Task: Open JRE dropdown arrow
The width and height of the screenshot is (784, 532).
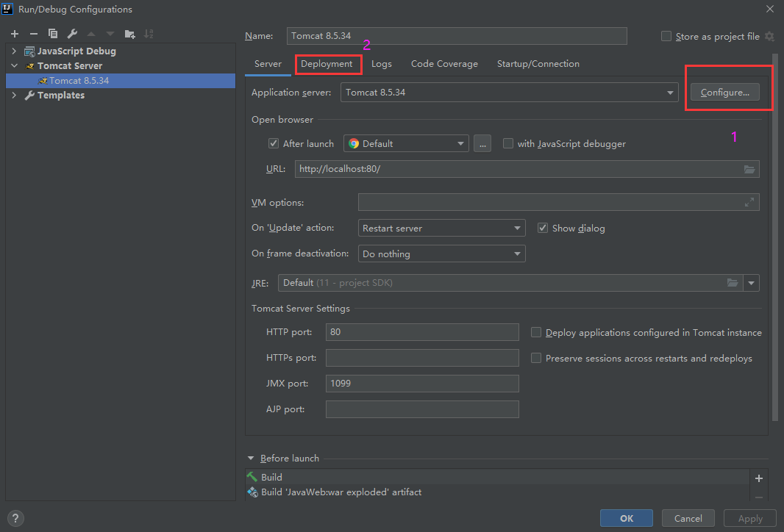Action: point(751,283)
